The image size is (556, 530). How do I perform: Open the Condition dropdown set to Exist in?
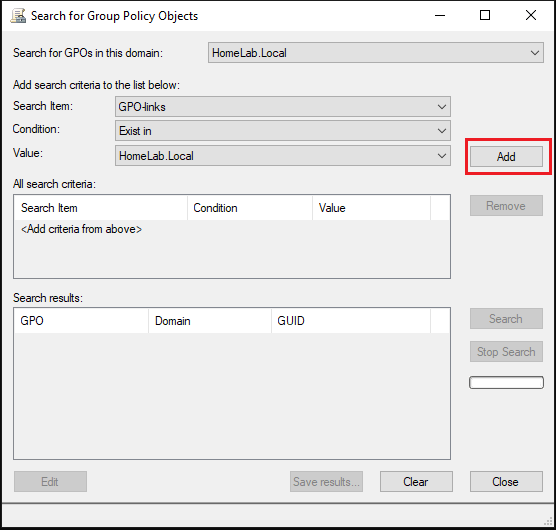pos(283,131)
